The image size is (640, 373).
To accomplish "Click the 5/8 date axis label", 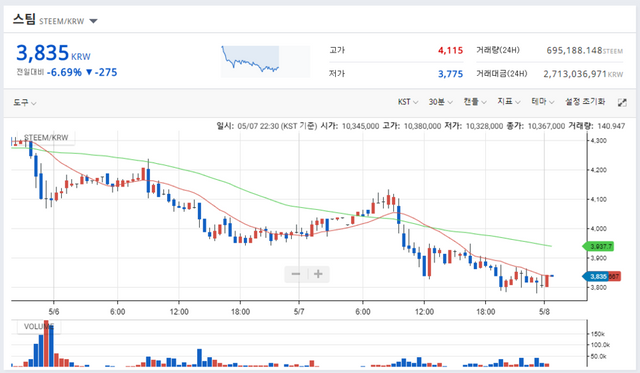I will (x=544, y=312).
